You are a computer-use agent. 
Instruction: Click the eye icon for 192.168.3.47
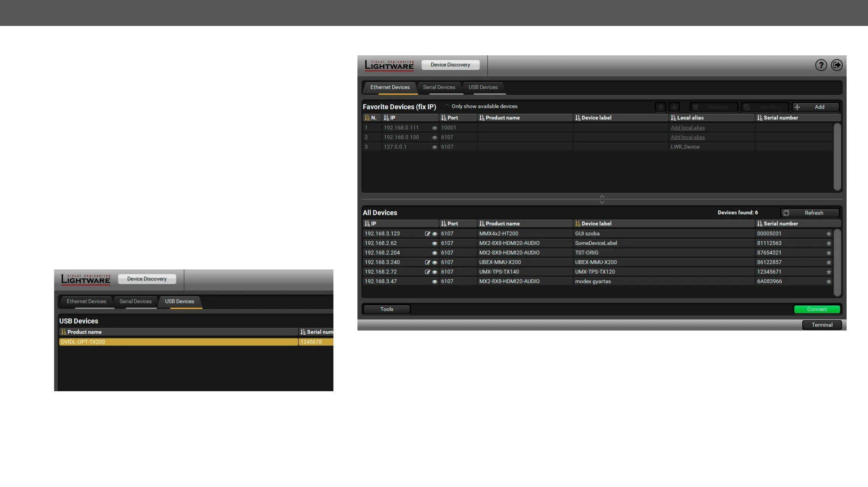click(435, 281)
